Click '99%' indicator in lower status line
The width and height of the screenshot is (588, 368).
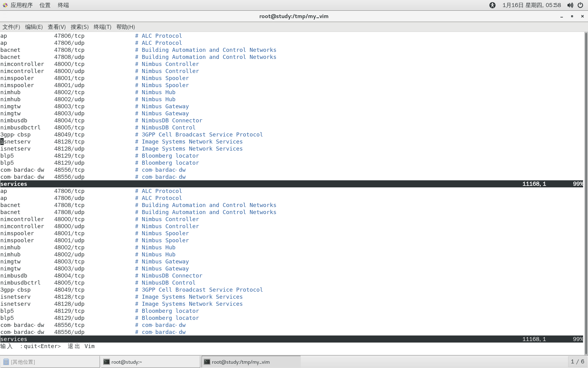(578, 339)
